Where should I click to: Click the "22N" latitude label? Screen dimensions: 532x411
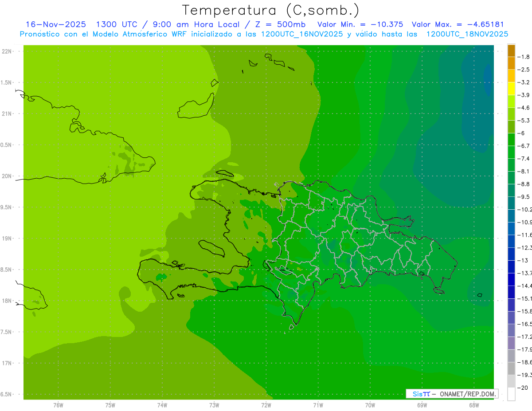[x=6, y=51]
